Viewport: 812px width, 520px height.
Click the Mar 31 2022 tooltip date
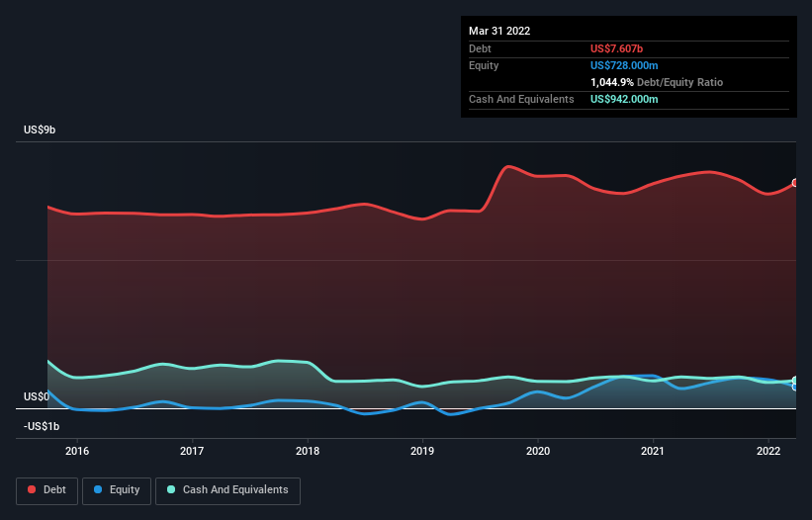(x=499, y=31)
